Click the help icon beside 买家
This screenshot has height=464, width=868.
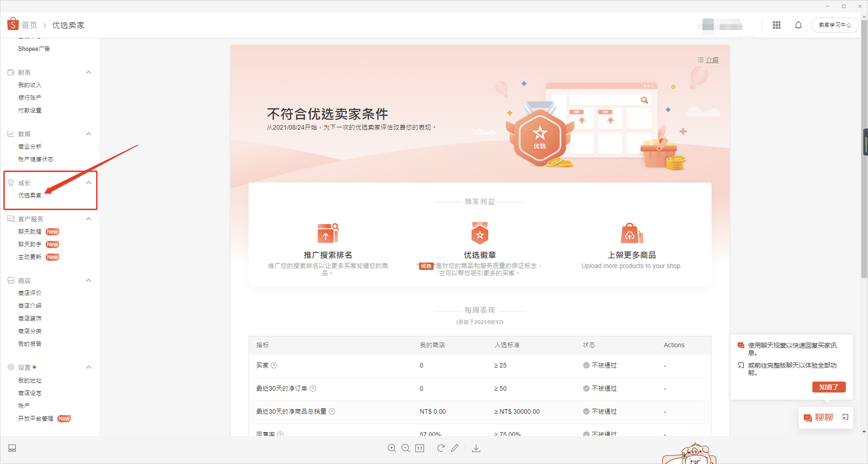274,365
